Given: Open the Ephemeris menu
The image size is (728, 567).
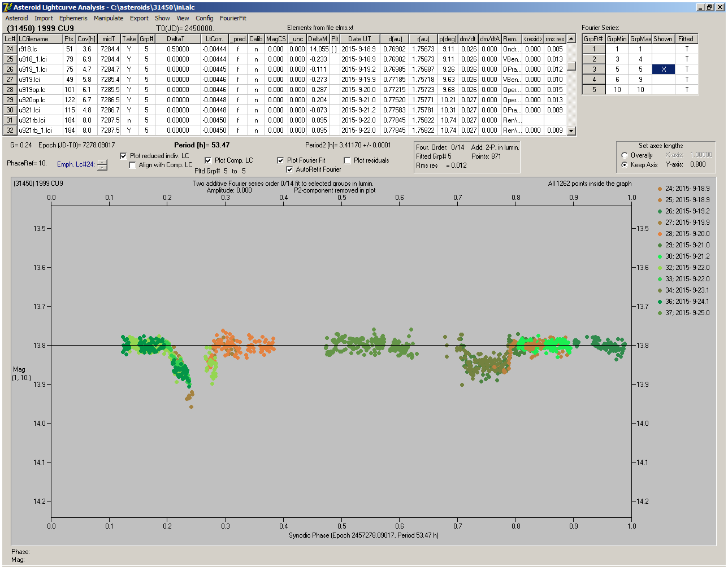Looking at the screenshot, I should [x=73, y=18].
